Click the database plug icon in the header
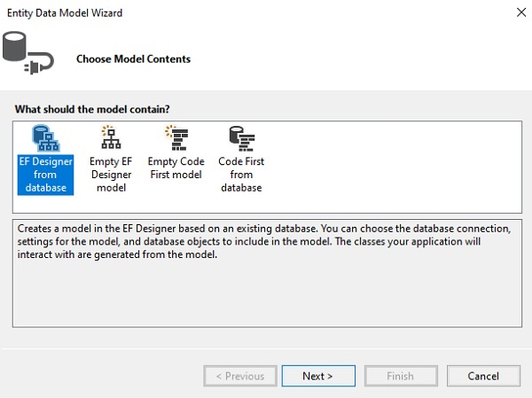Image resolution: width=532 pixels, height=398 pixels. click(x=27, y=52)
